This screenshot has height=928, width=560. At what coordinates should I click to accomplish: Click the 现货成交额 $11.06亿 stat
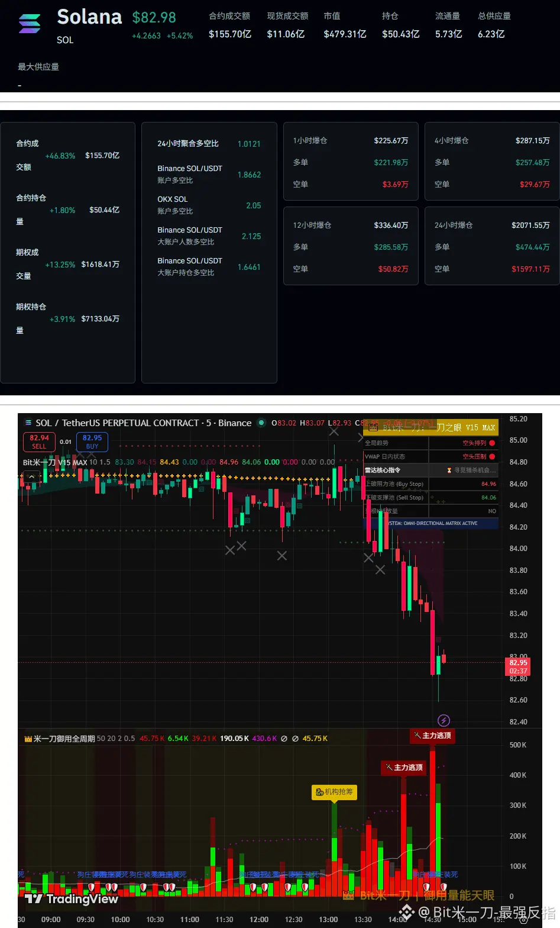287,25
